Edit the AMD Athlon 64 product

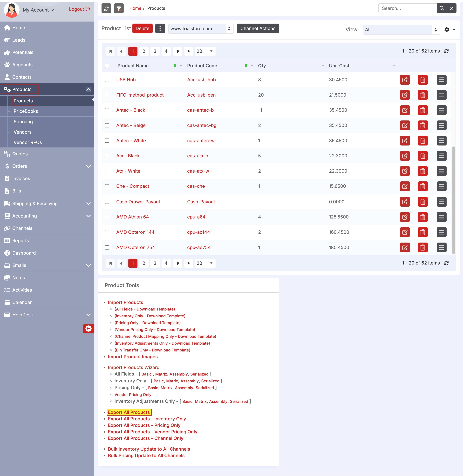(405, 217)
